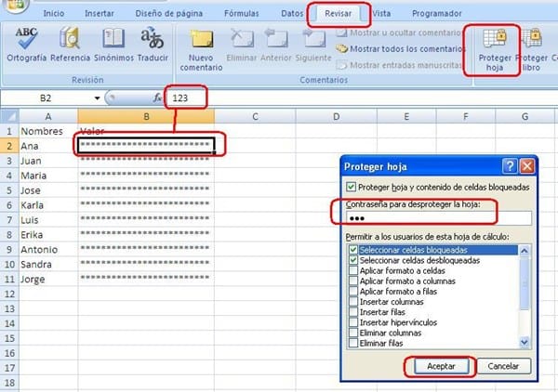Open the Referencia research tool

[x=70, y=45]
